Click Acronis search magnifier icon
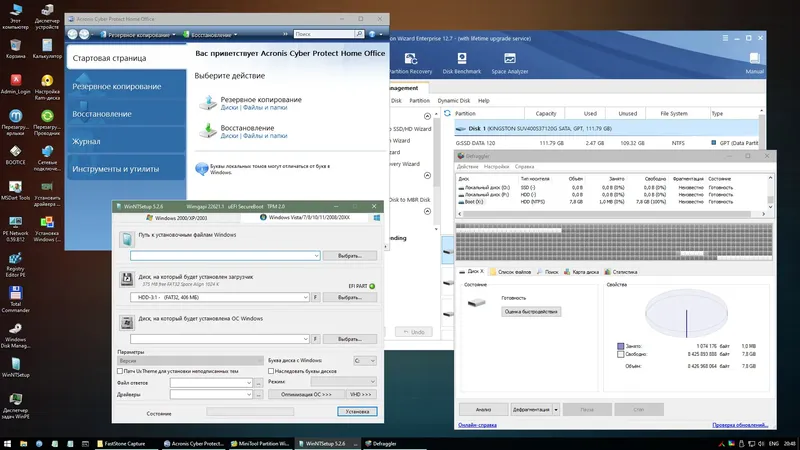 click(x=359, y=34)
